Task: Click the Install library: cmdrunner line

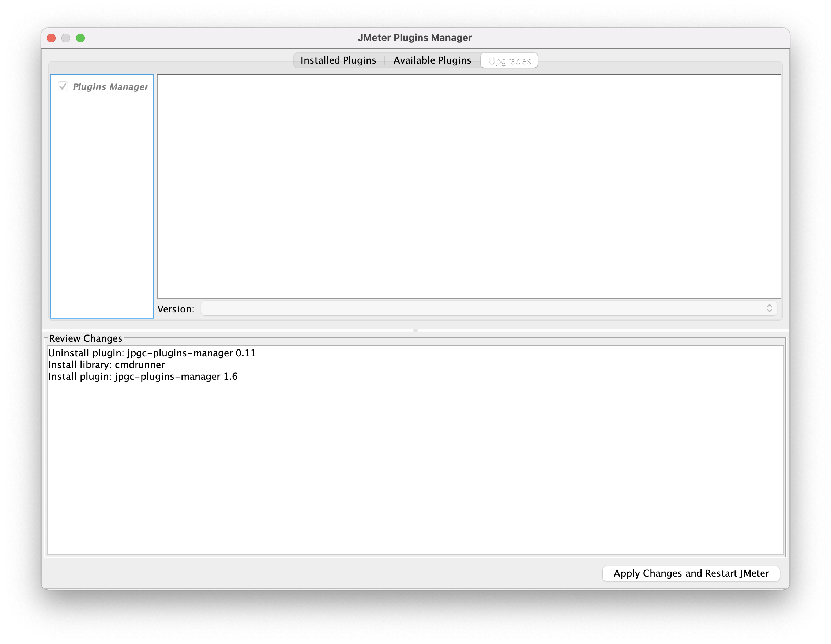Action: pos(106,365)
